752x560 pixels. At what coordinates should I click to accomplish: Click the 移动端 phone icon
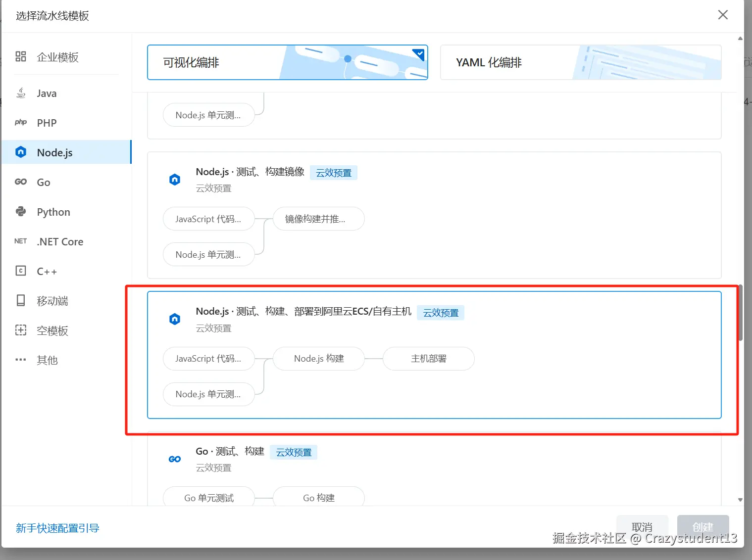21,300
